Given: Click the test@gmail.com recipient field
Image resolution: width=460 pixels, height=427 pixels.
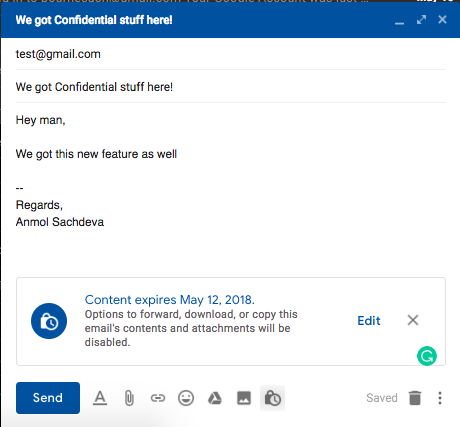Looking at the screenshot, I should point(231,54).
